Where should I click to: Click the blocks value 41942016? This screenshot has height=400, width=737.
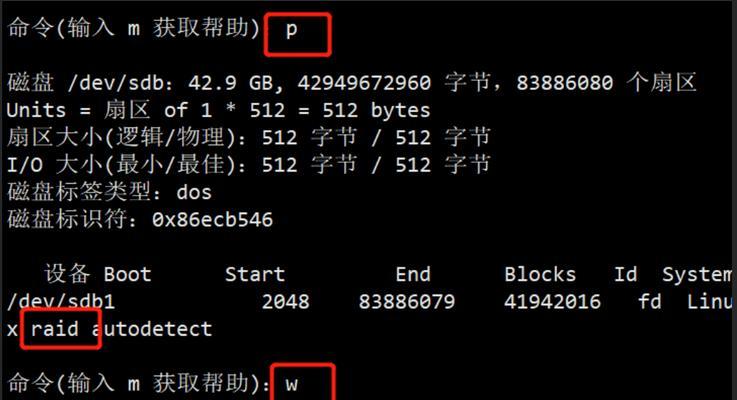click(552, 301)
